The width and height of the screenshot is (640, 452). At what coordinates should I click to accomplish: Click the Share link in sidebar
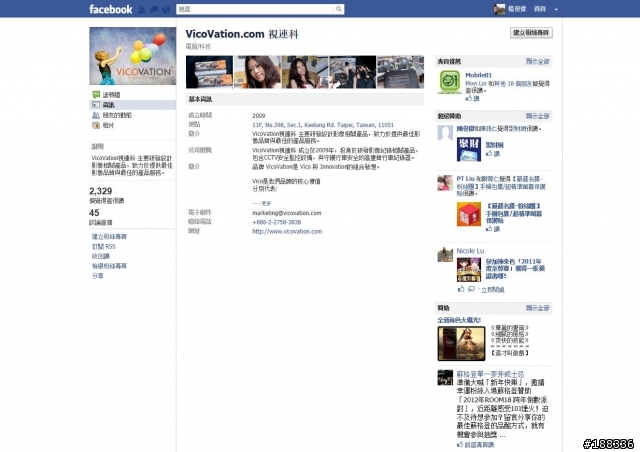click(98, 276)
